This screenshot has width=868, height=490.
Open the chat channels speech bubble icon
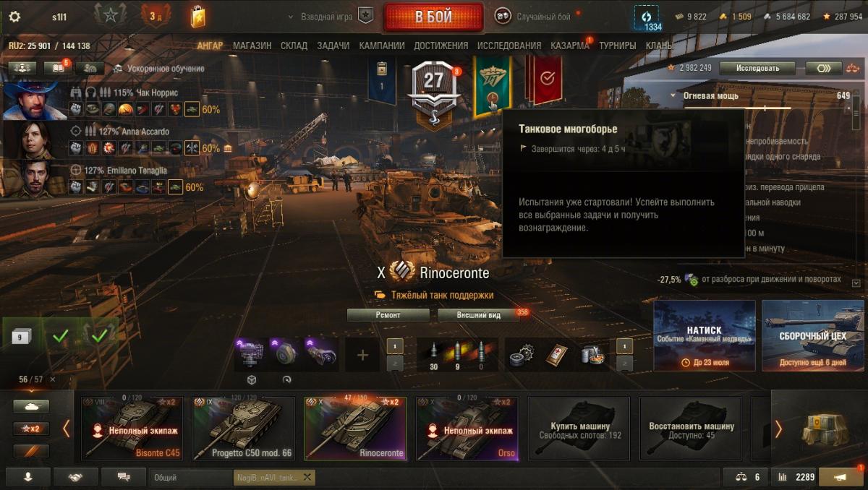[124, 477]
